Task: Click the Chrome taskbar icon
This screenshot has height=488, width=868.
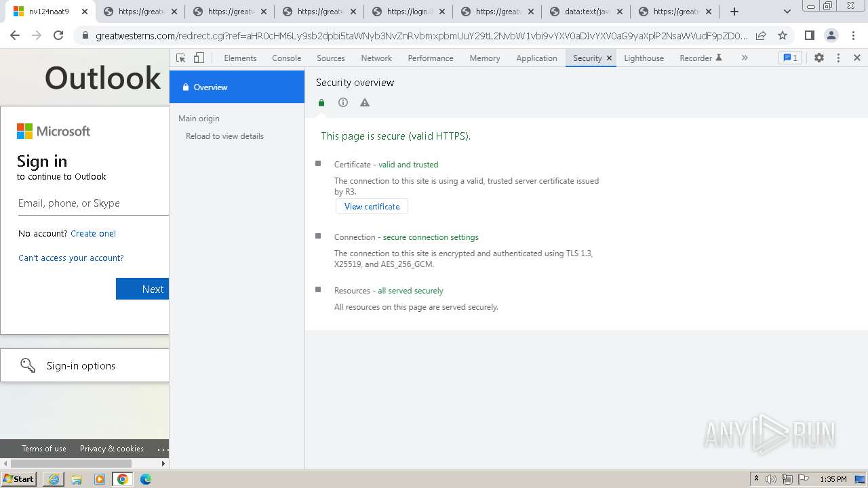Action: coord(123,479)
